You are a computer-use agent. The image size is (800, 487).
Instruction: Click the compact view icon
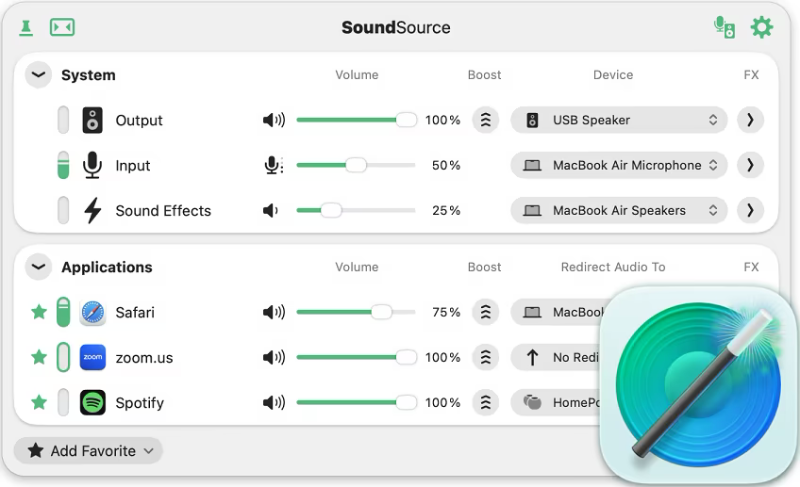coord(62,27)
